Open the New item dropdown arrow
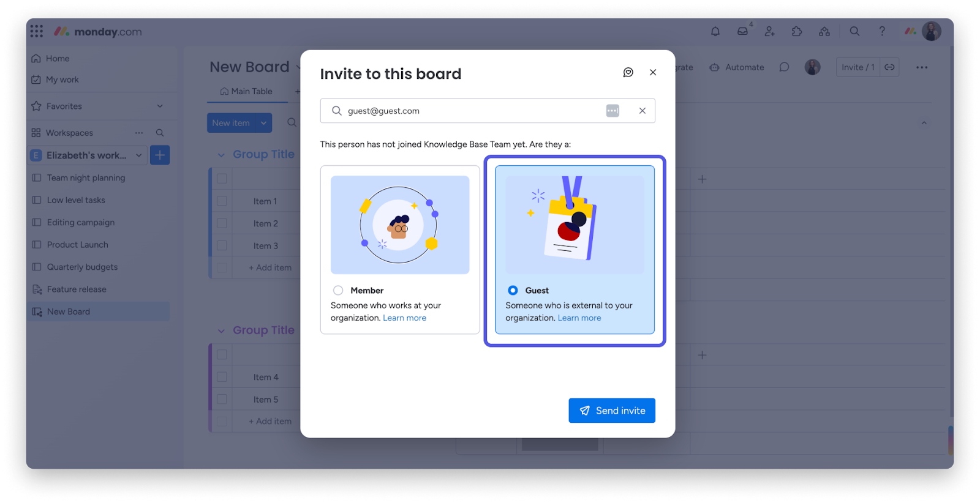 coord(263,123)
